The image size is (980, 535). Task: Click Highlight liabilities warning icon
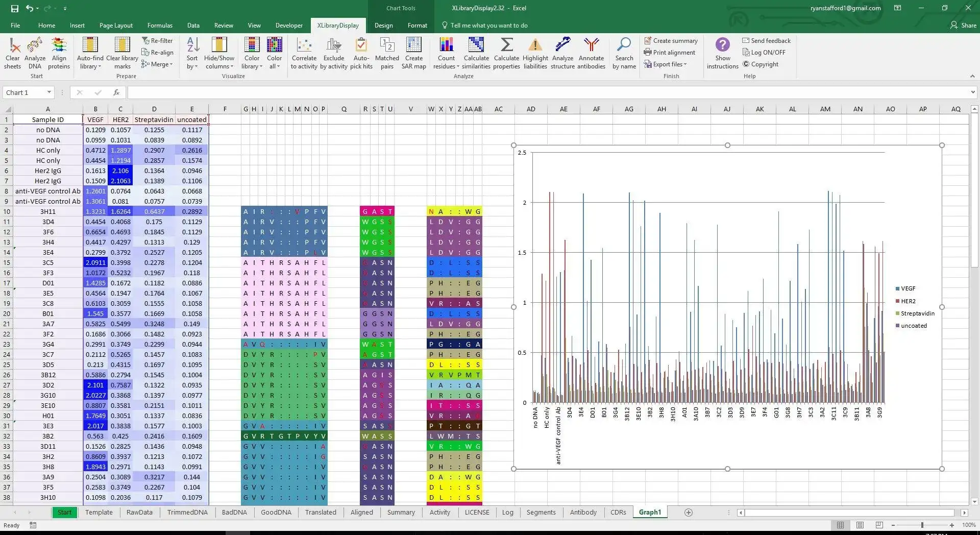tap(535, 53)
